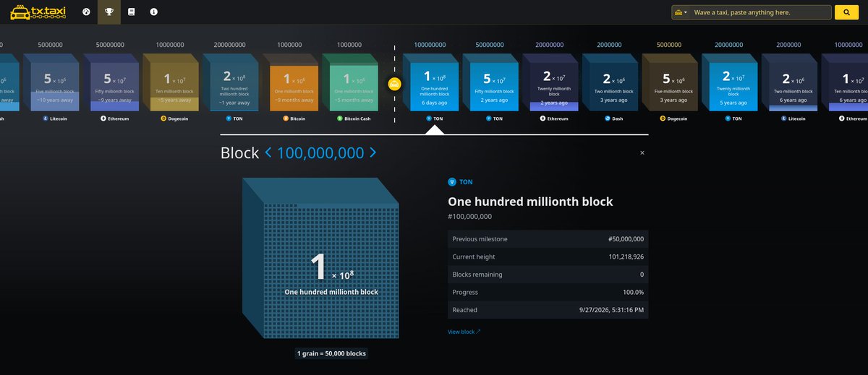This screenshot has height=375, width=868.
Task: Go to the previous block milestone chevron
Action: click(268, 152)
